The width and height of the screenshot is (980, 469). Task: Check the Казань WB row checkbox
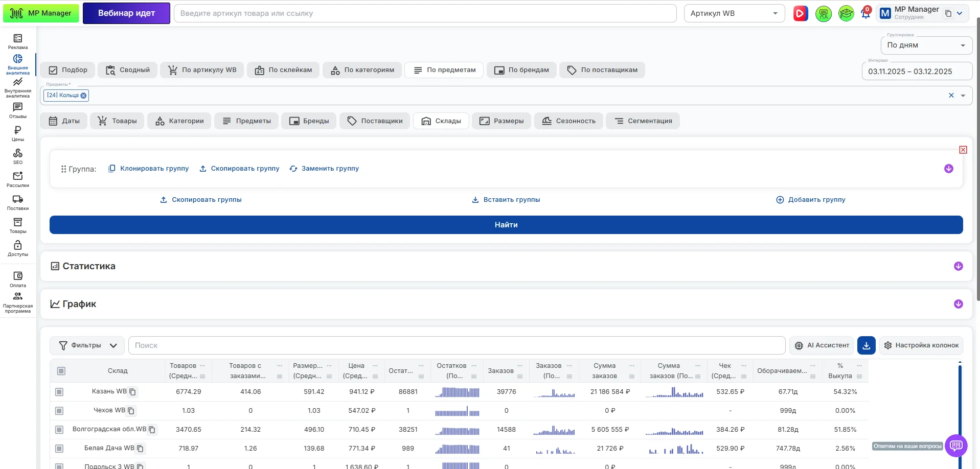[x=59, y=392]
